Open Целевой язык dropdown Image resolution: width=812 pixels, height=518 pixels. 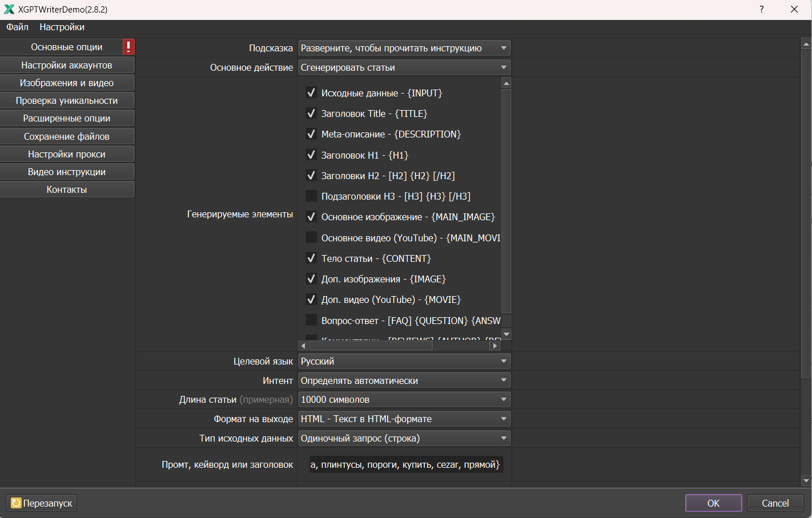point(404,361)
